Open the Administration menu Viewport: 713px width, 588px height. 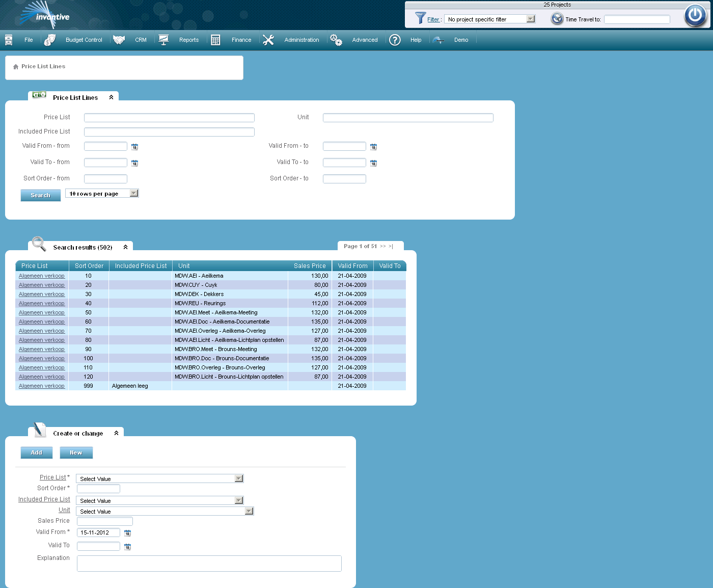[302, 40]
